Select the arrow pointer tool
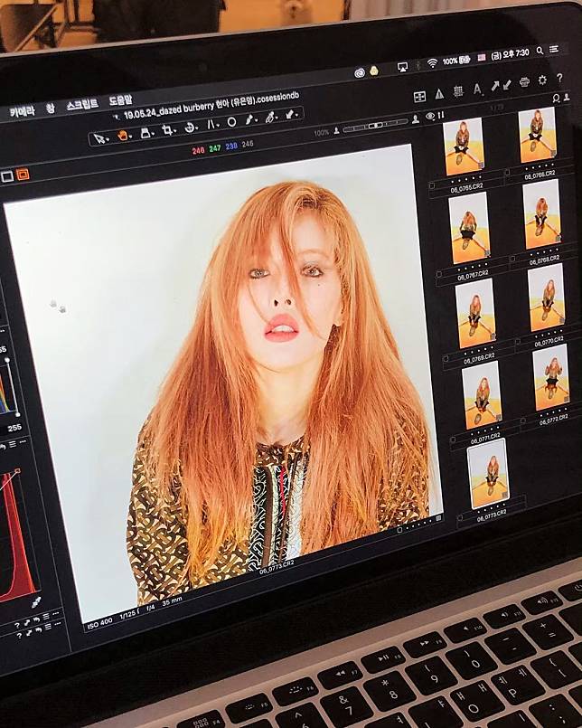The image size is (582, 728). [99, 137]
